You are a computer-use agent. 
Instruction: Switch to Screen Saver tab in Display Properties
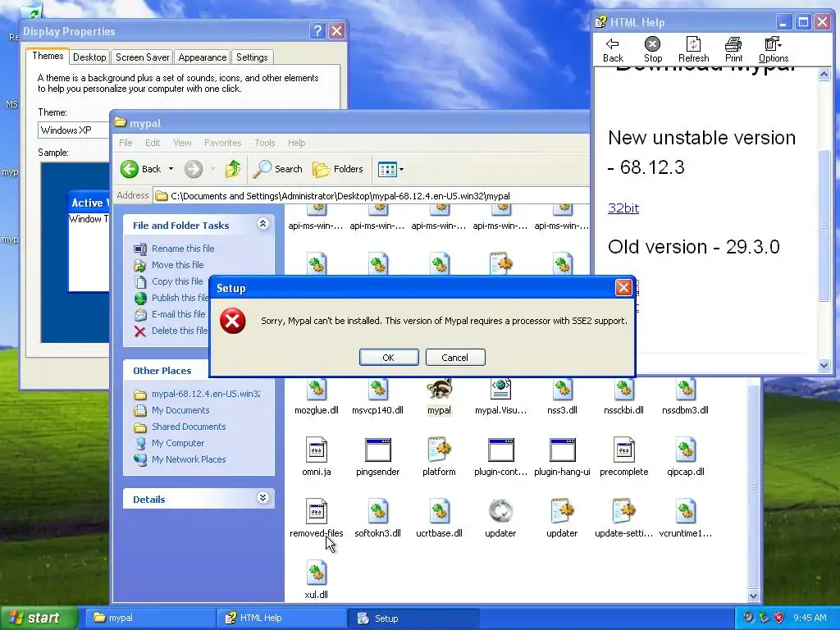tap(142, 57)
